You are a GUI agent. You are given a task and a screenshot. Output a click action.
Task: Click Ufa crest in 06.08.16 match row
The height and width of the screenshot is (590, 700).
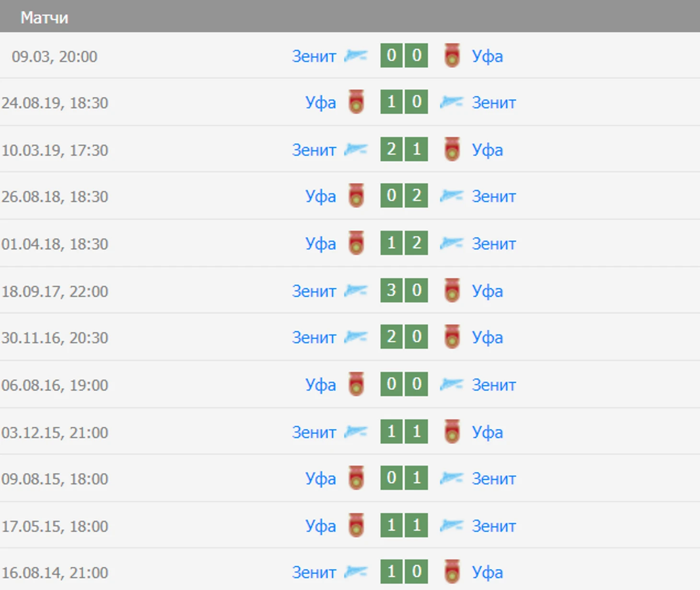pos(356,384)
